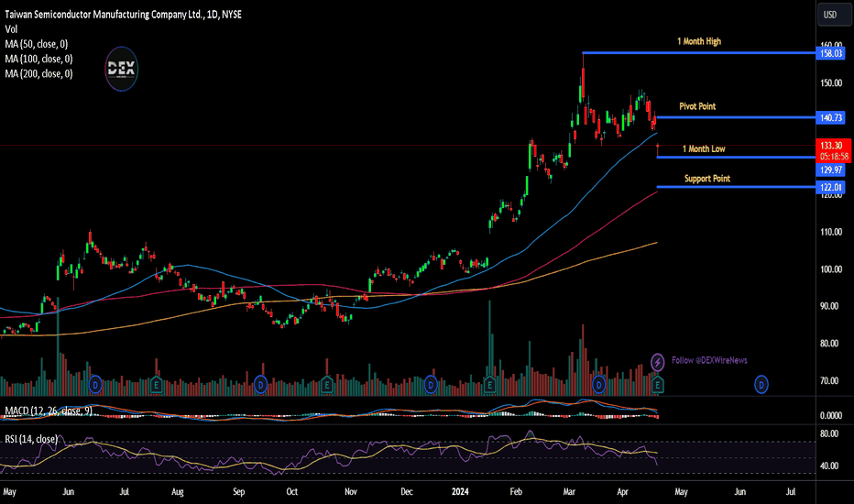The height and width of the screenshot is (504, 854).
Task: Click the Feb label on the time axis
Action: (x=516, y=492)
